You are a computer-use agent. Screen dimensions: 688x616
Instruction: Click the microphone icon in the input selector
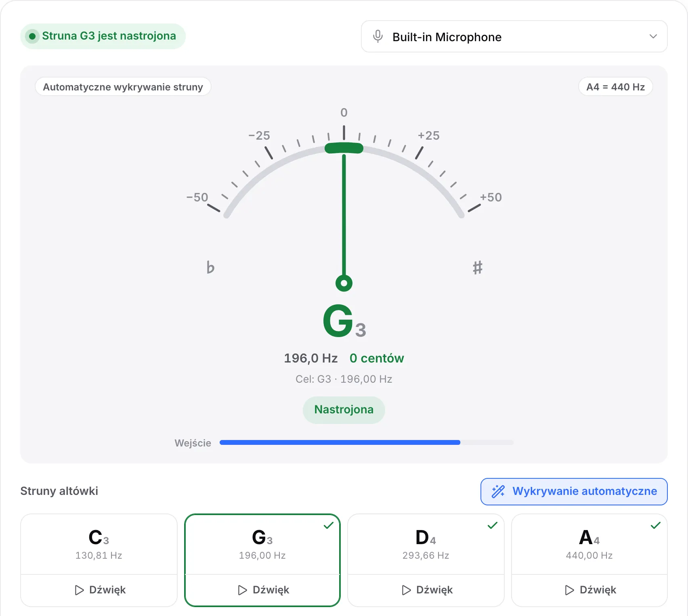pos(378,36)
